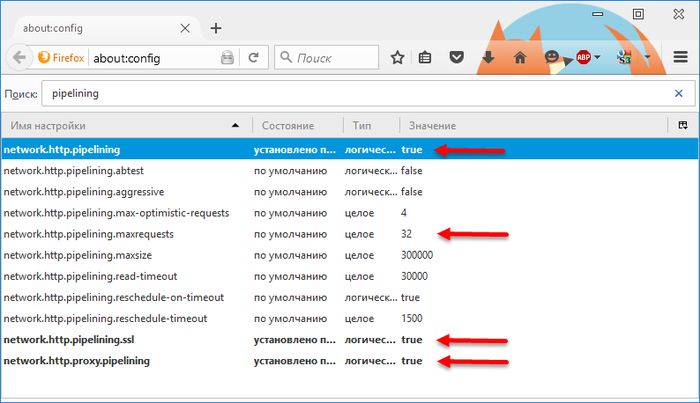The image size is (700, 403).
Task: Show bookmarks list icon
Action: 425,57
